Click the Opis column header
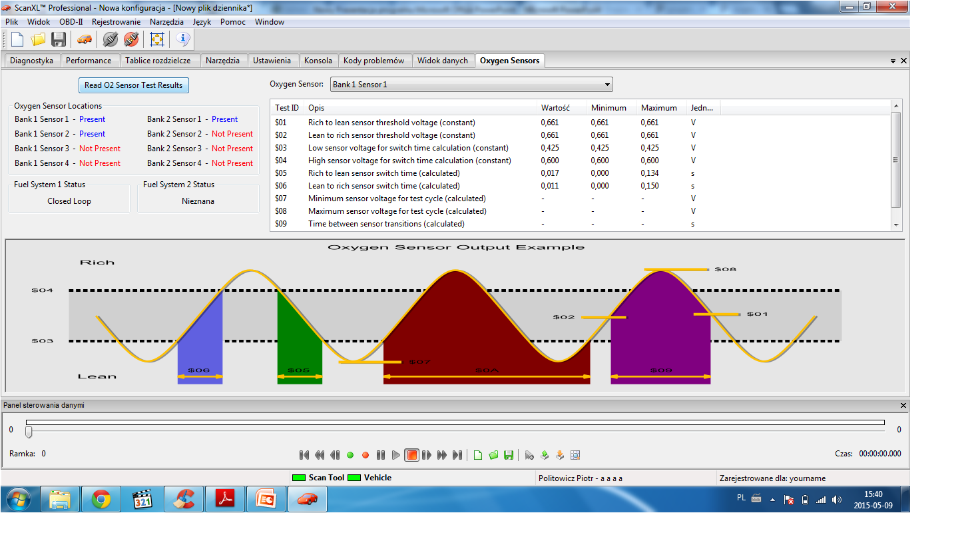Image resolution: width=980 pixels, height=533 pixels. tap(421, 108)
